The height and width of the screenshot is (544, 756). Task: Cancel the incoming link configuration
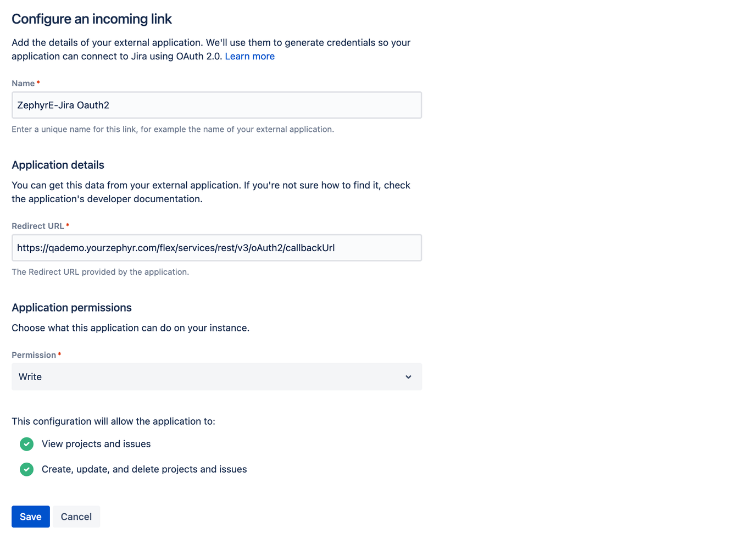[76, 517]
